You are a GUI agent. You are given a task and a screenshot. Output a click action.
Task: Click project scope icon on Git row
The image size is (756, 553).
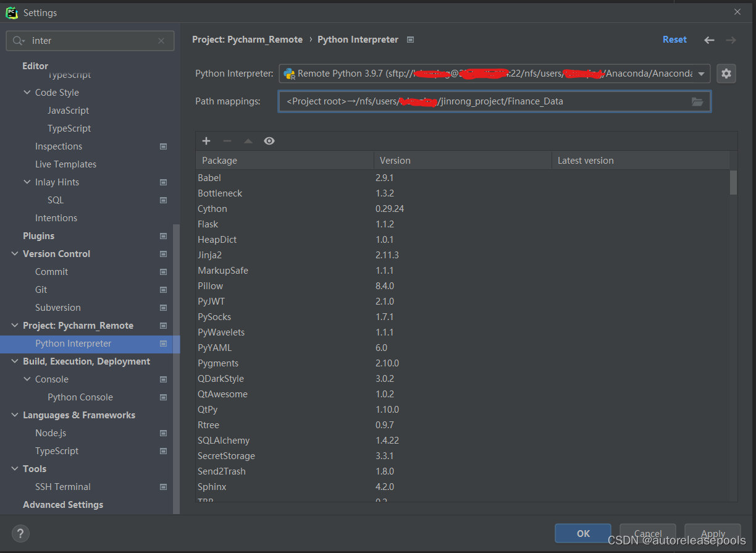pos(164,290)
